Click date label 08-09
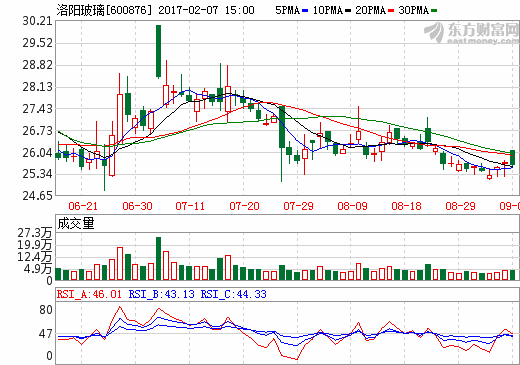 (x=352, y=206)
